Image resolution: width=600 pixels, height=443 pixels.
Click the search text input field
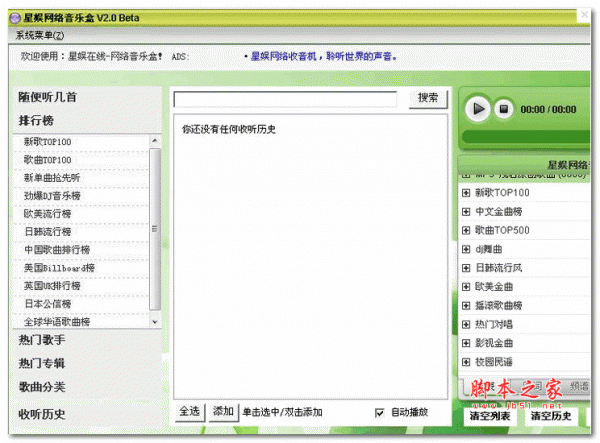285,99
